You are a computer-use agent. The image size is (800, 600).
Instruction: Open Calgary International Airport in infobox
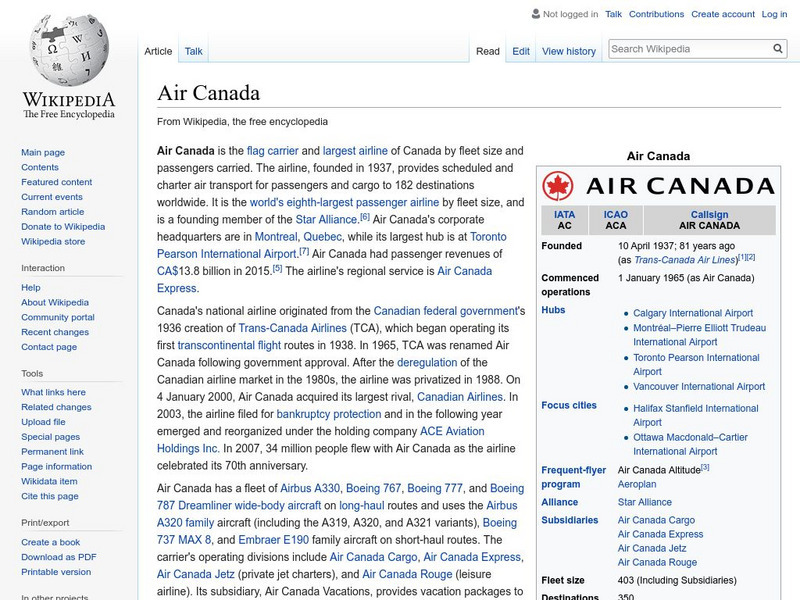coord(693,313)
